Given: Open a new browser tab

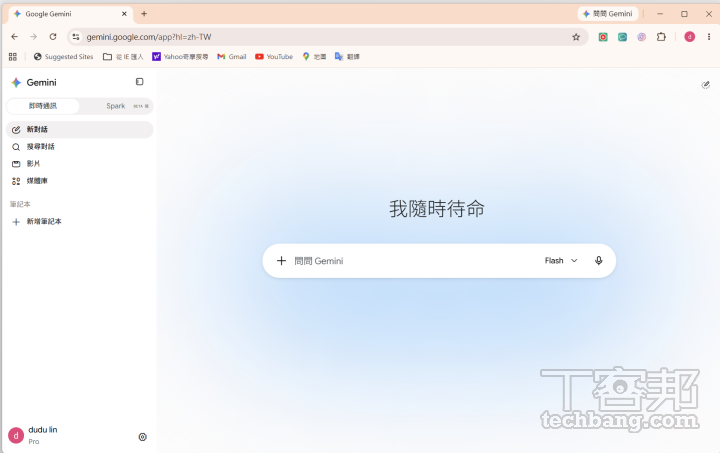Looking at the screenshot, I should 144,14.
